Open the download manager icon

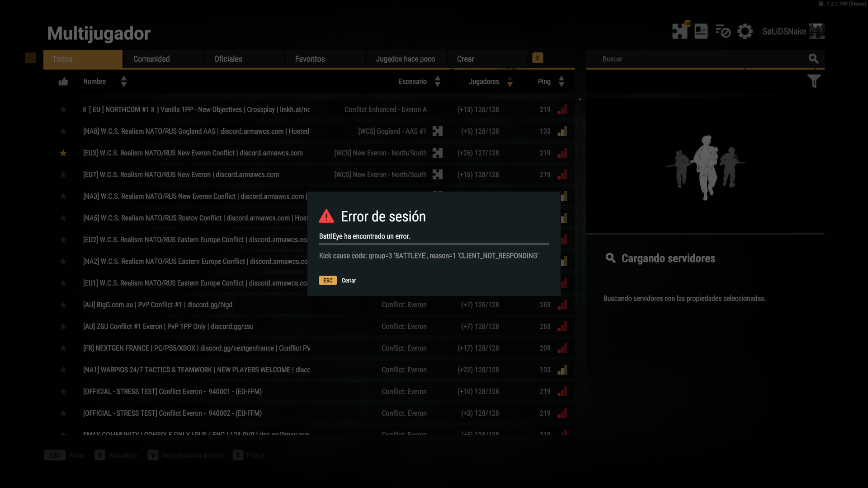723,31
